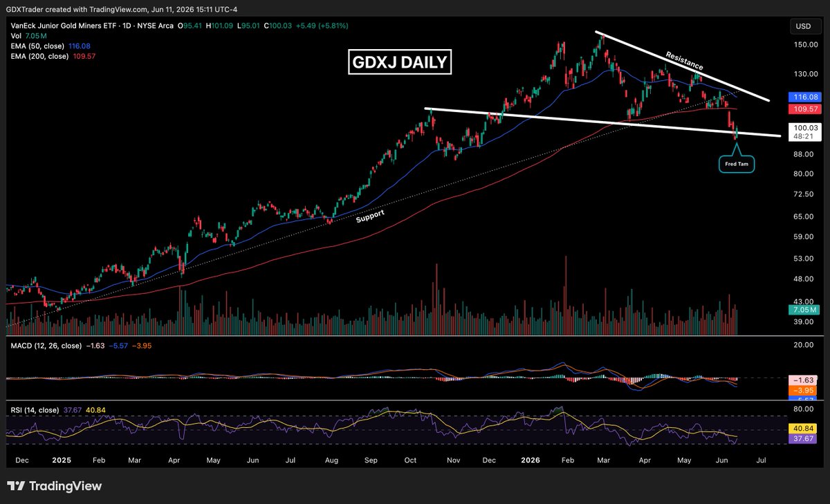Viewport: 830px width, 504px height.
Task: Click the USD currency button
Action: click(804, 26)
